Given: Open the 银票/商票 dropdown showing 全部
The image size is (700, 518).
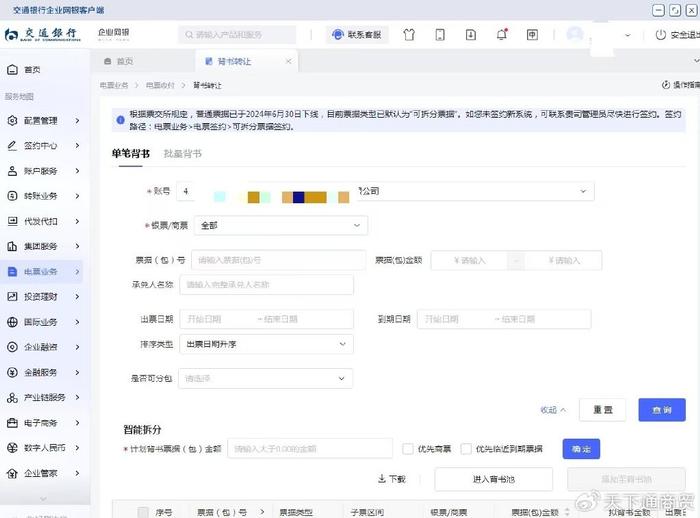Looking at the screenshot, I should point(281,226).
